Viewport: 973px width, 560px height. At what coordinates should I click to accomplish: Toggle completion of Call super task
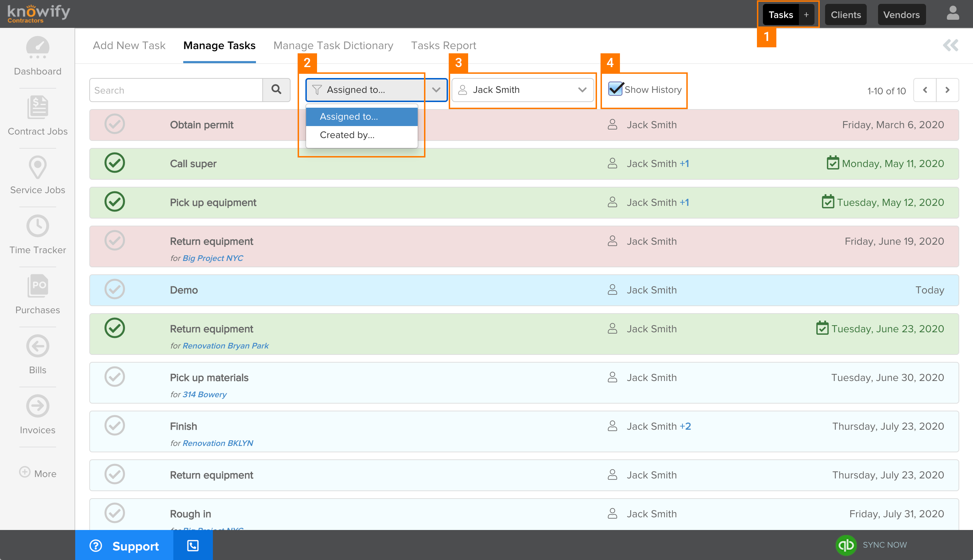[x=115, y=163]
